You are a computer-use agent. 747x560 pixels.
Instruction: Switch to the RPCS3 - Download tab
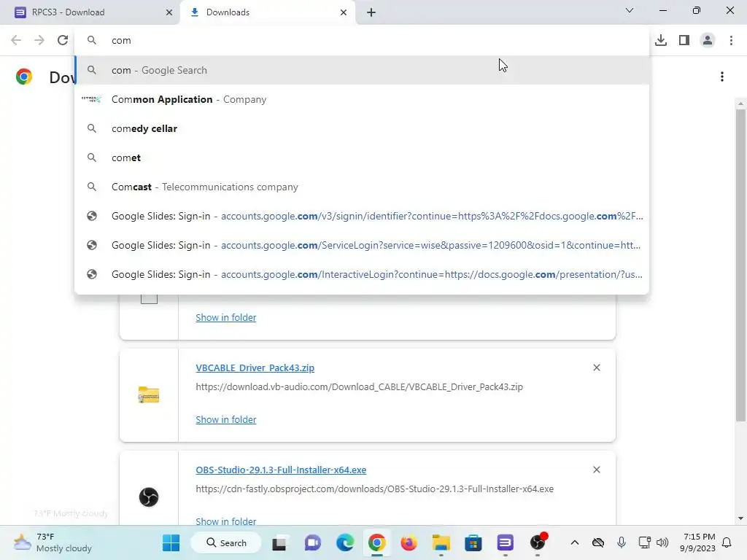[90, 12]
